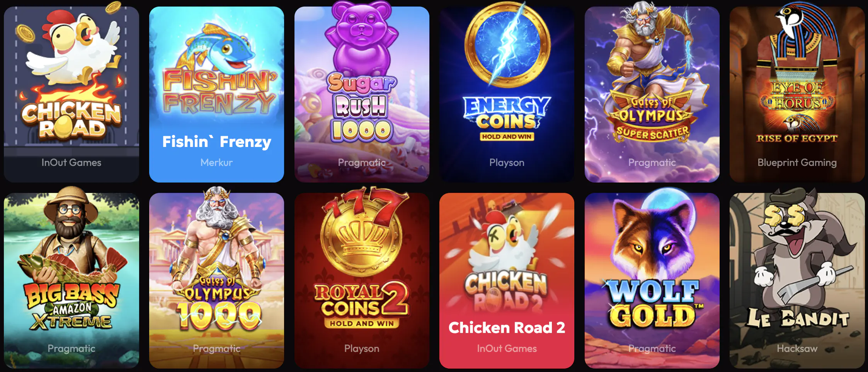
Task: Click the Fishin' Frenzy title text
Action: 216,142
